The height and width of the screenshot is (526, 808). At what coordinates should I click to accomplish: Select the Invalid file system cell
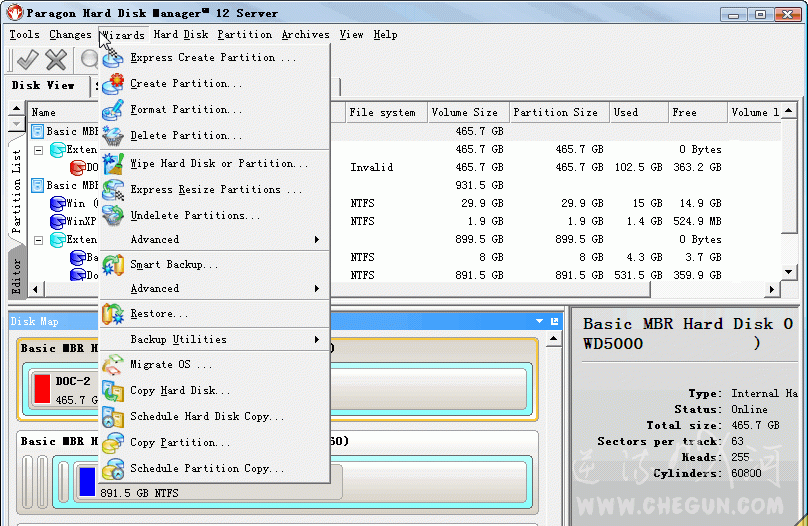coord(372,167)
